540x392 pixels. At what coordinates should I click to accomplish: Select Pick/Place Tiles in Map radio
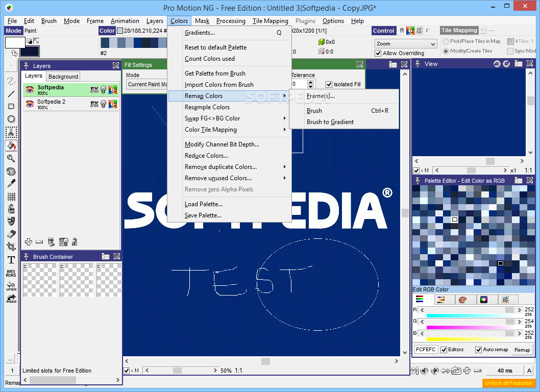tap(446, 41)
